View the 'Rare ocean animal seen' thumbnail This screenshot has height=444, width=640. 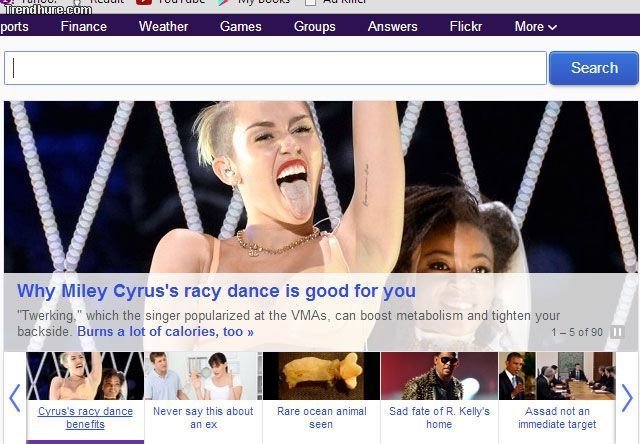coord(321,376)
